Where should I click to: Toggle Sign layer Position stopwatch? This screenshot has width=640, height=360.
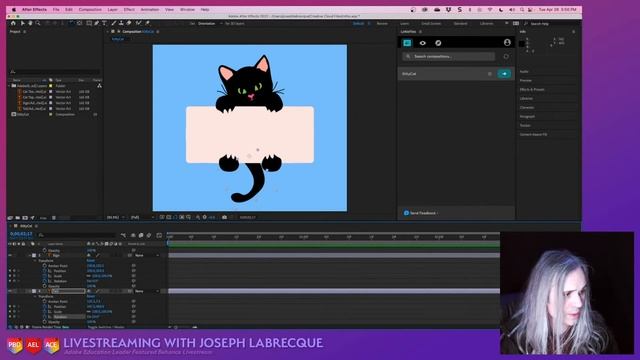pyautogui.click(x=44, y=271)
